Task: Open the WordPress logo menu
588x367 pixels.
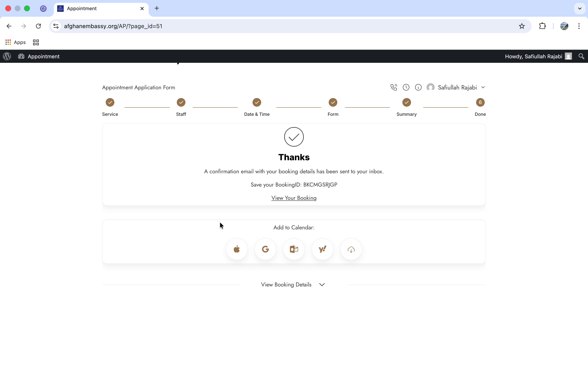Action: click(7, 56)
